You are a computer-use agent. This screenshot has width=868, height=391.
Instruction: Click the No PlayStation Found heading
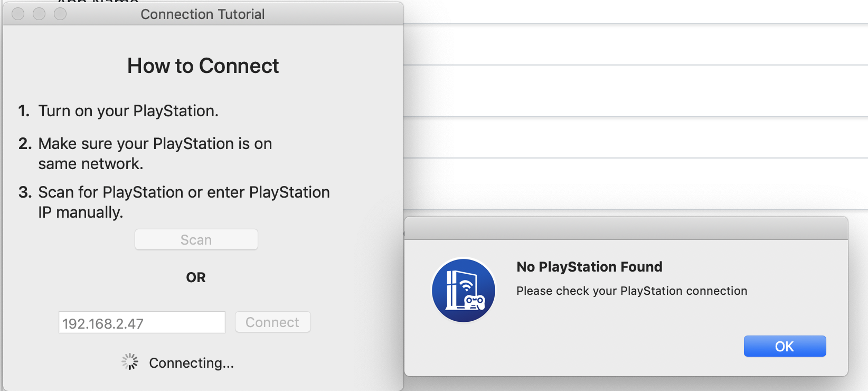pos(589,267)
